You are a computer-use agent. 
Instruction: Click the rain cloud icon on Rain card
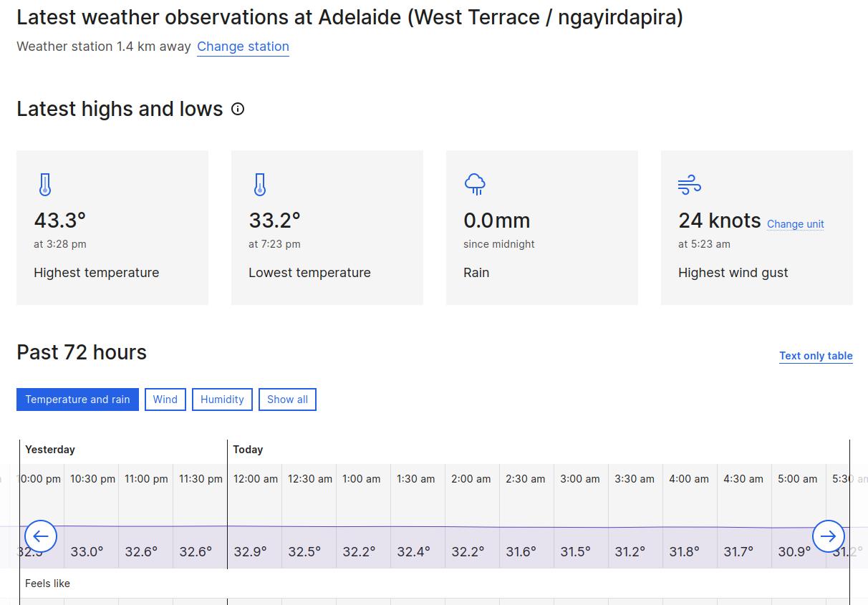pos(475,185)
